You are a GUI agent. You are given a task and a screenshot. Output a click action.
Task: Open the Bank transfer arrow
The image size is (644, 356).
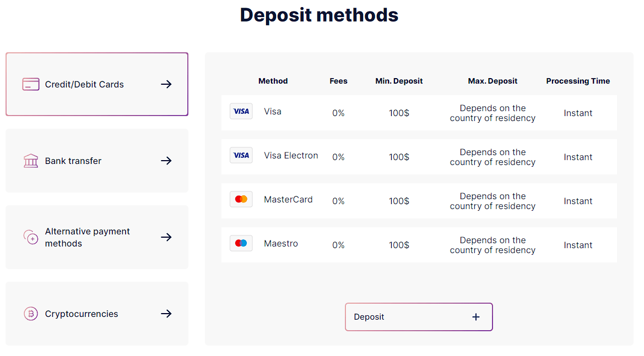166,161
